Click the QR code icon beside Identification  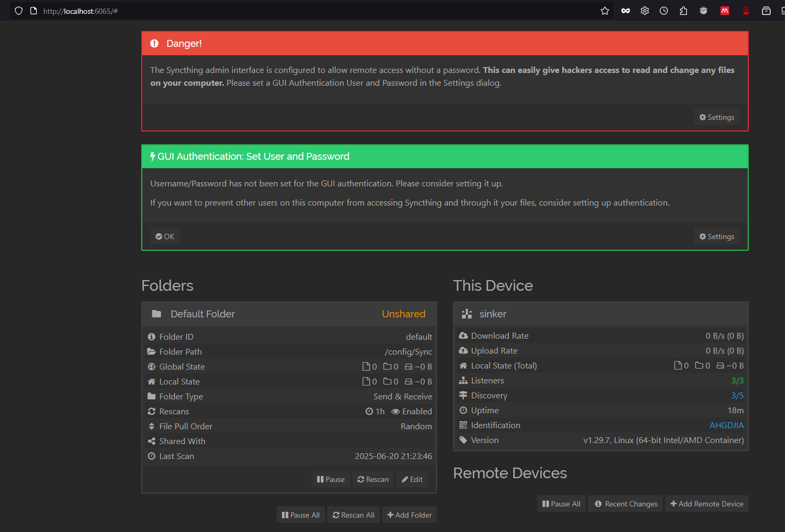463,425
